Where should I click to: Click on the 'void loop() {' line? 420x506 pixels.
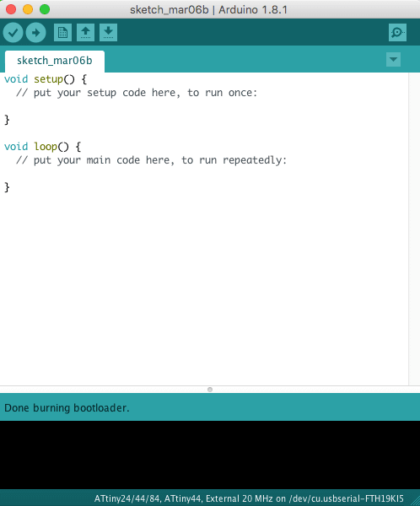pyautogui.click(x=43, y=147)
